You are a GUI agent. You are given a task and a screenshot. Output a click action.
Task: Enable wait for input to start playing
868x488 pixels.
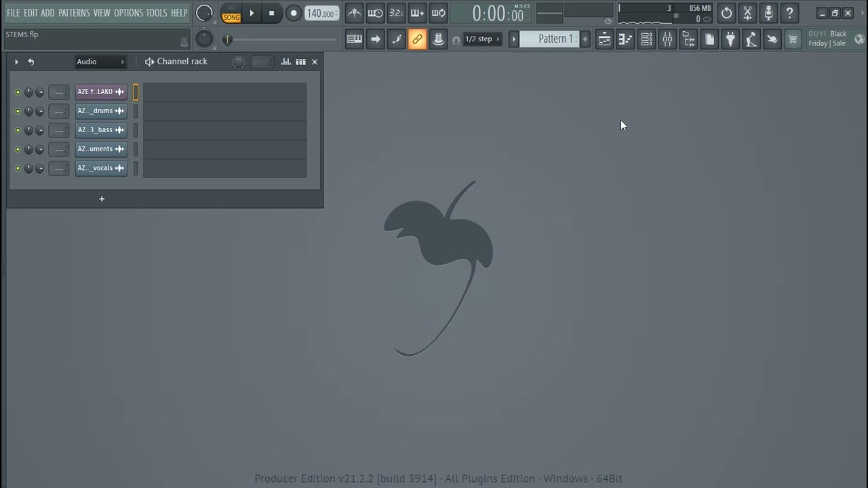click(375, 13)
